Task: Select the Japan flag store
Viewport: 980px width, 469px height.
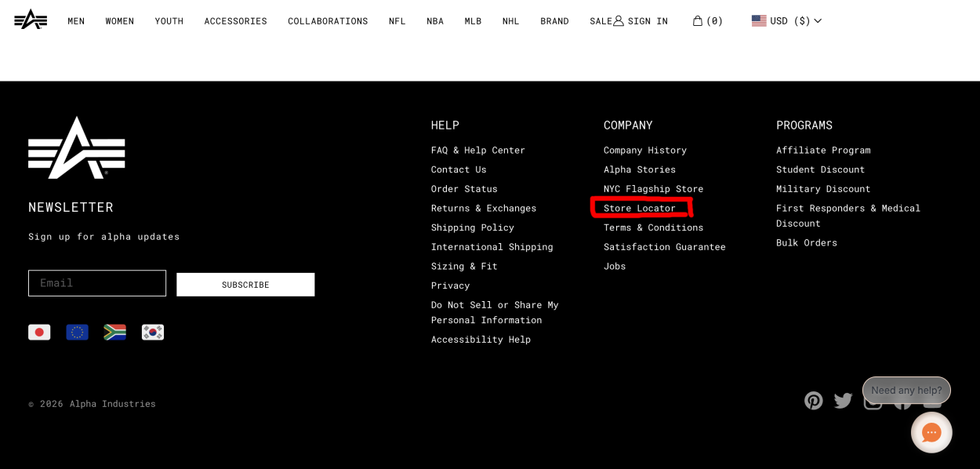Action: point(39,333)
